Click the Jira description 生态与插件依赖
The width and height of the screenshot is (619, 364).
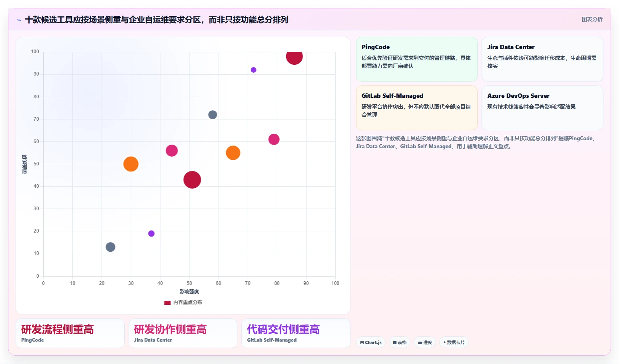click(542, 62)
